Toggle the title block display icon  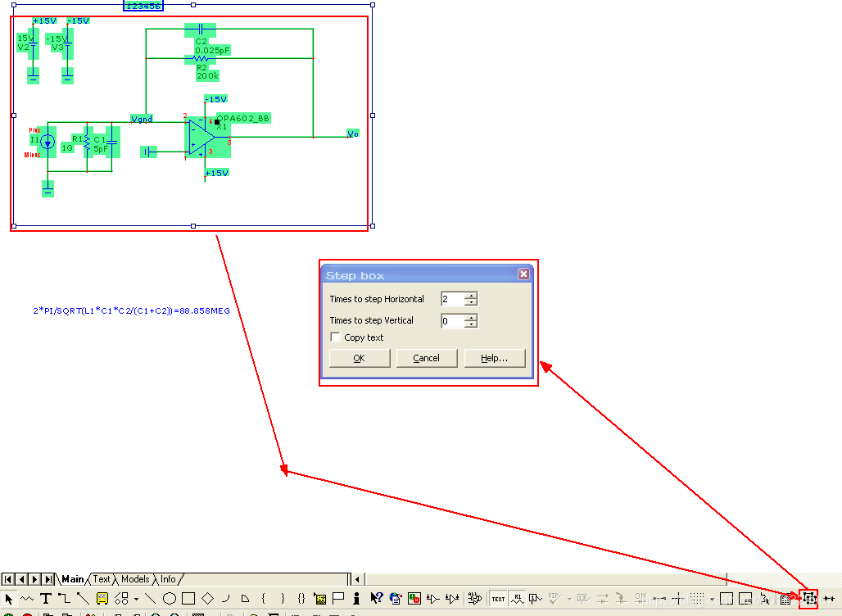coord(745,598)
